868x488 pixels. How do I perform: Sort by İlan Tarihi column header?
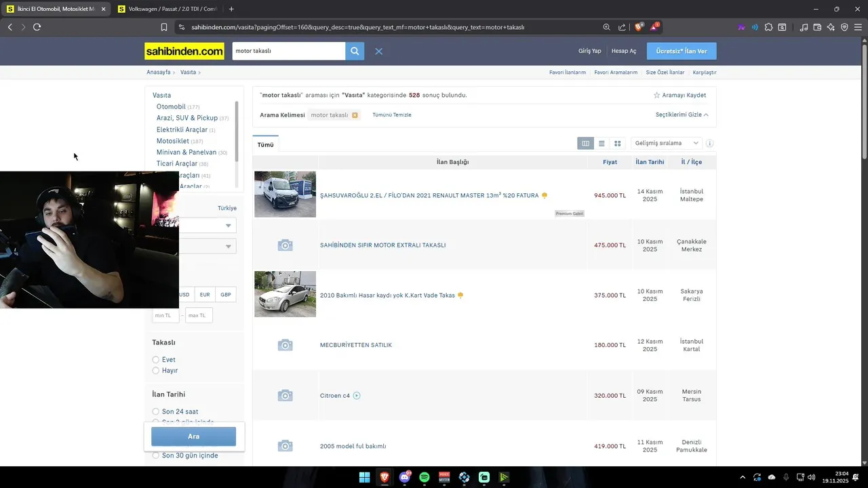(x=650, y=162)
